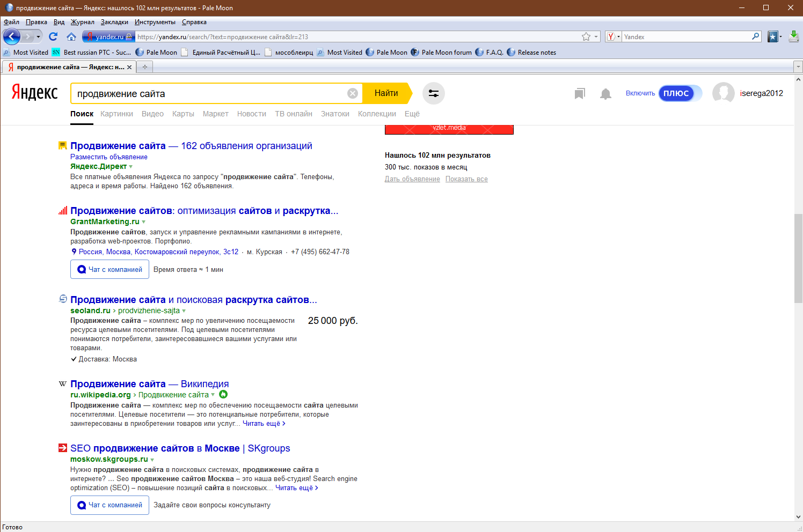803x532 pixels.
Task: Click the yellow Найти button
Action: tap(386, 93)
